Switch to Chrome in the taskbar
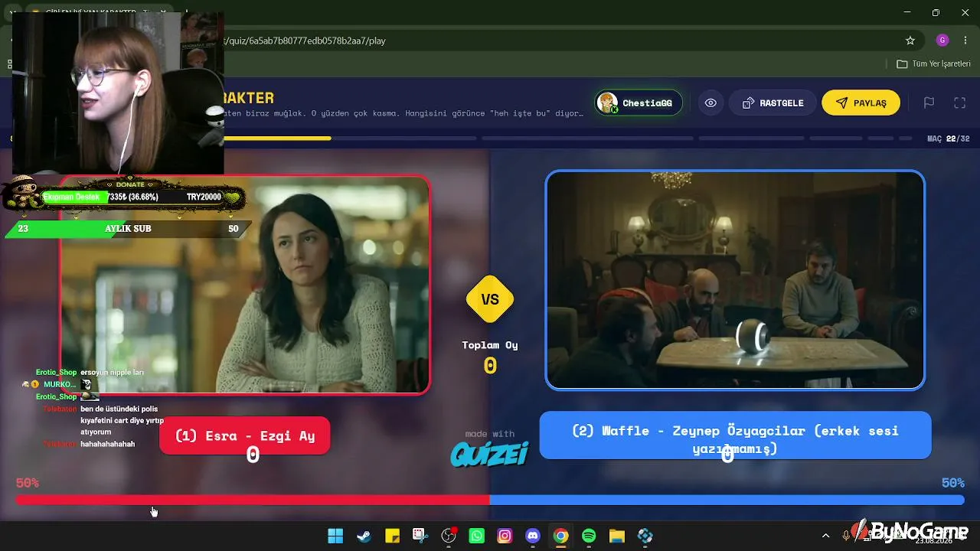980x551 pixels. click(561, 536)
